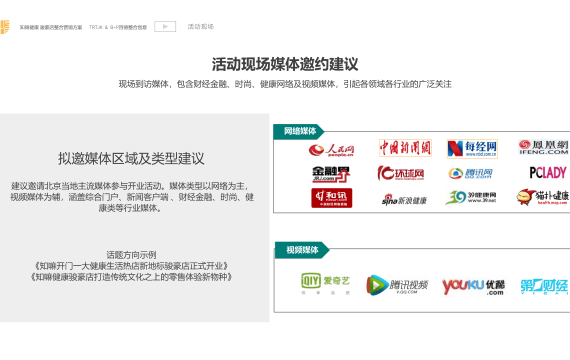570x360 pixels.
Task: Select the 金融界 logo
Action: pos(330,174)
